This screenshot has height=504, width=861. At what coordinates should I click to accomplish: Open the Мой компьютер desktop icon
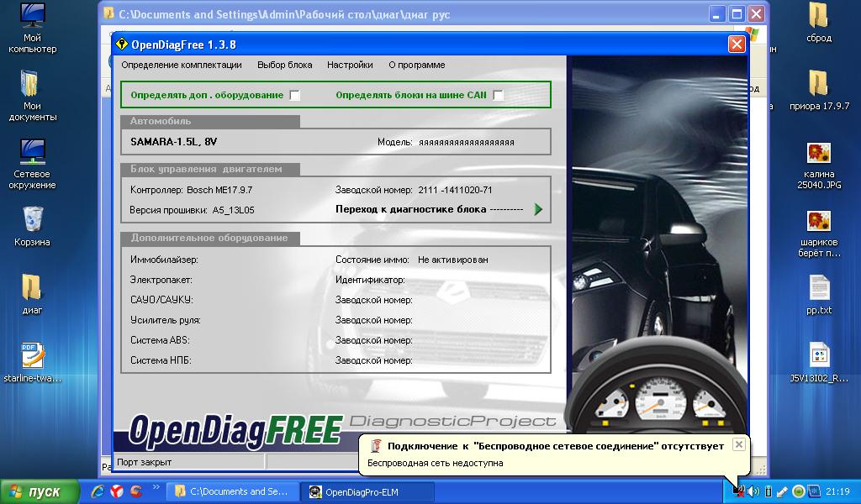[x=33, y=28]
